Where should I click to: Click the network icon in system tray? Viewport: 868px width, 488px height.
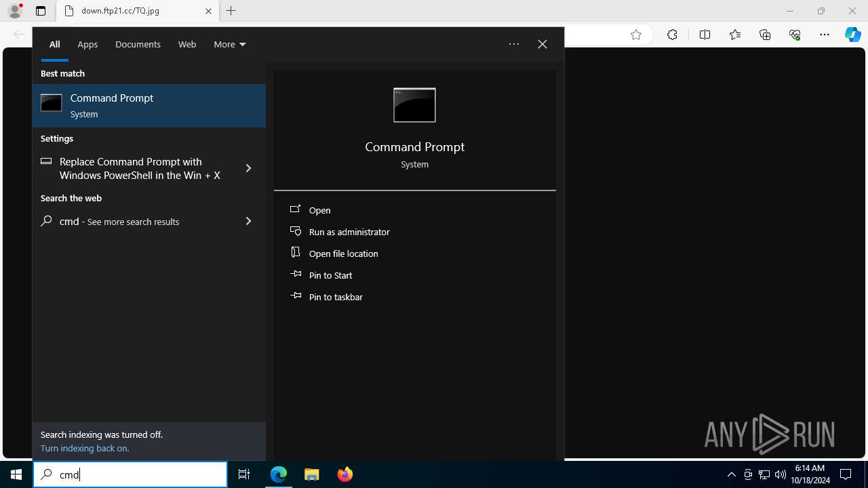click(764, 474)
